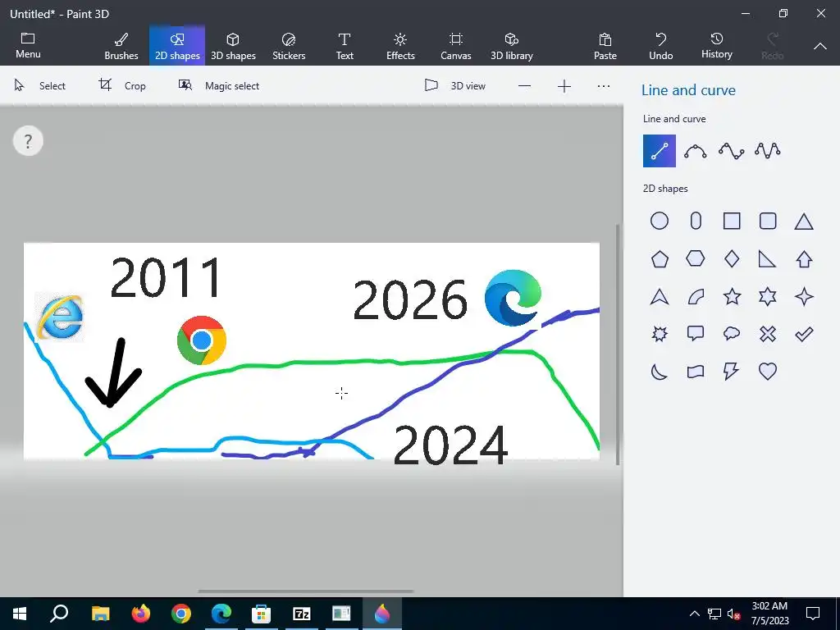Pick the waving flag shape

coord(696,372)
